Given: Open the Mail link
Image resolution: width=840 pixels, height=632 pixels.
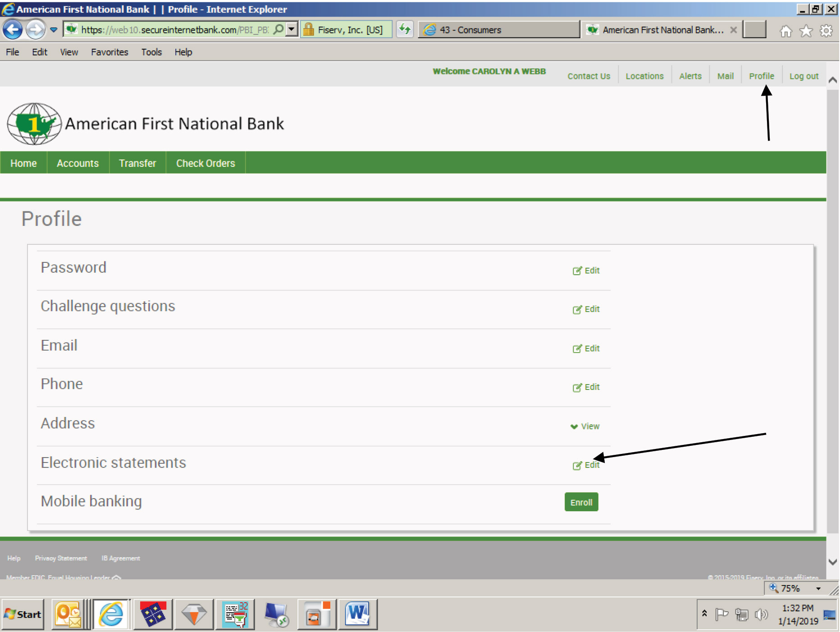Looking at the screenshot, I should coord(726,76).
